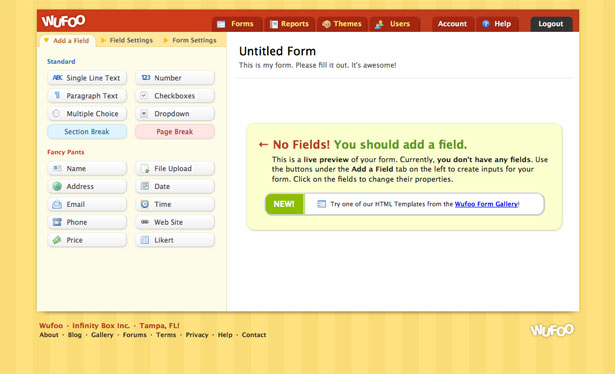The width and height of the screenshot is (615, 374).
Task: Click the telephone icon on Phone field
Action: click(x=57, y=222)
